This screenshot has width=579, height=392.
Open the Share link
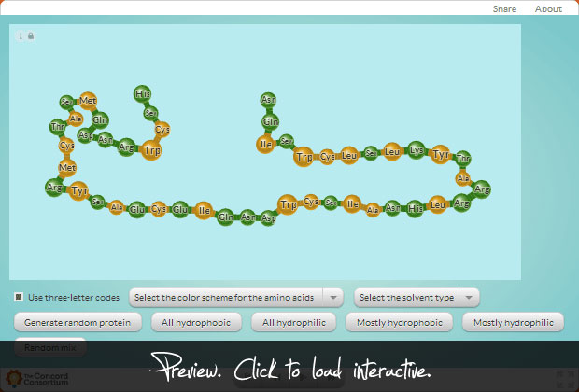pos(504,8)
